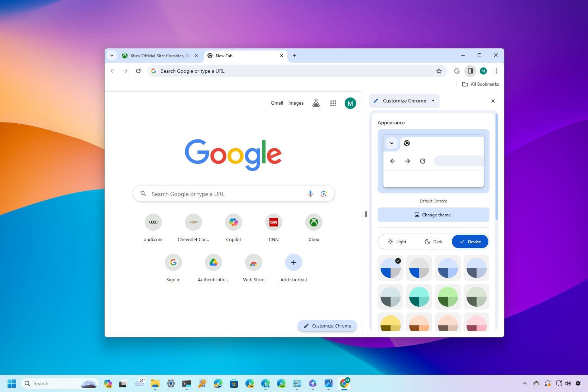
Task: Open the Chrome three-dot menu
Action: point(496,71)
